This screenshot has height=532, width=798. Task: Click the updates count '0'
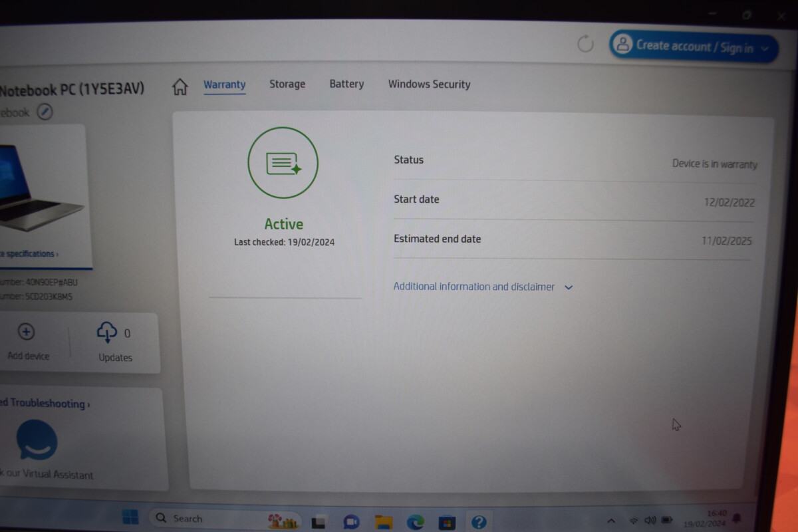[127, 333]
